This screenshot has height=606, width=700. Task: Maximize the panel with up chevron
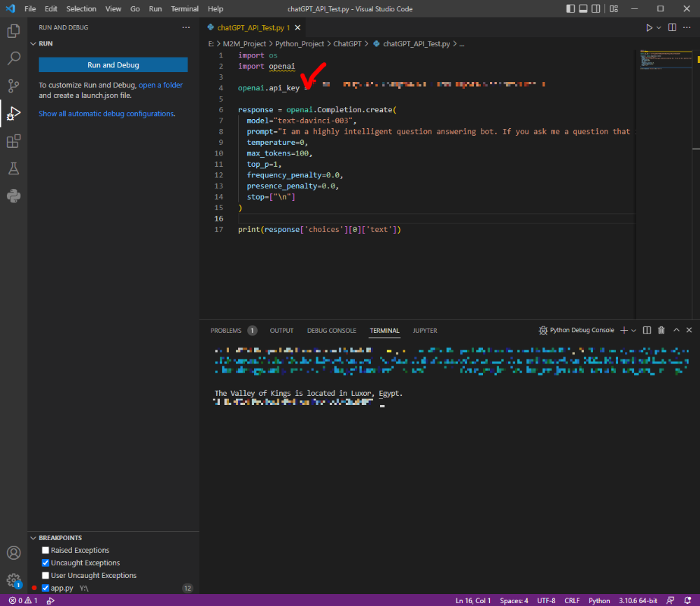676,330
